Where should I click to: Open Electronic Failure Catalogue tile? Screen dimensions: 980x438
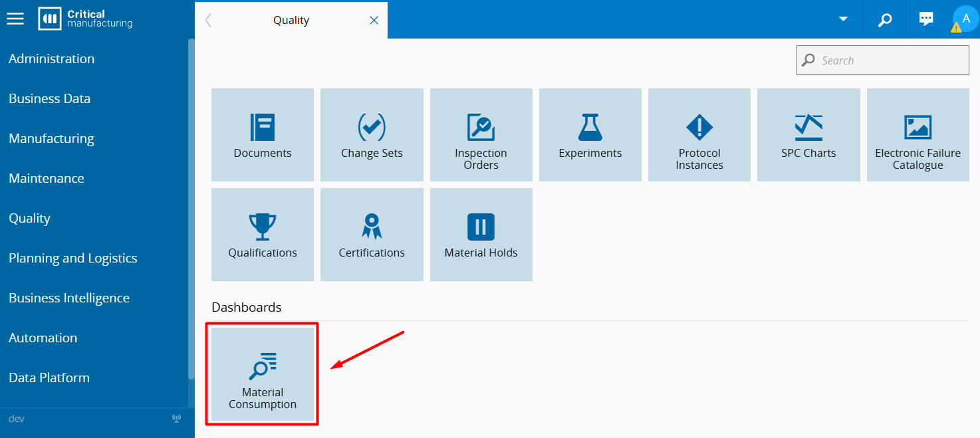point(918,135)
